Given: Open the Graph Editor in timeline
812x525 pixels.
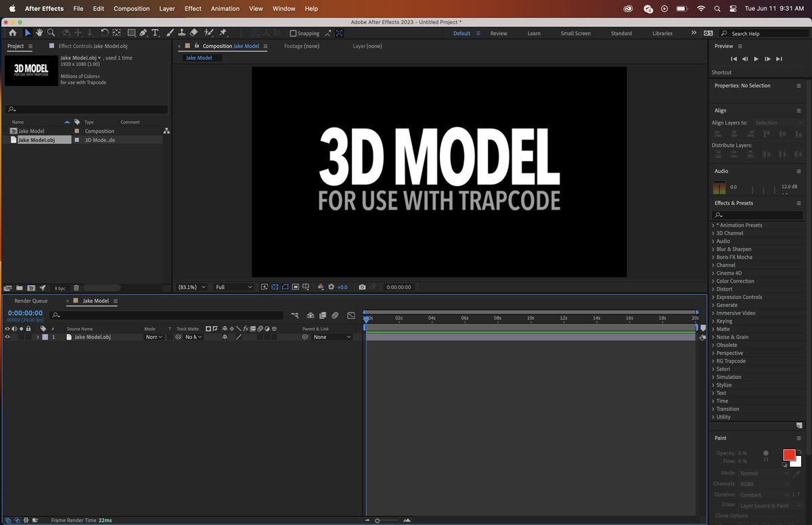Looking at the screenshot, I should pos(351,315).
